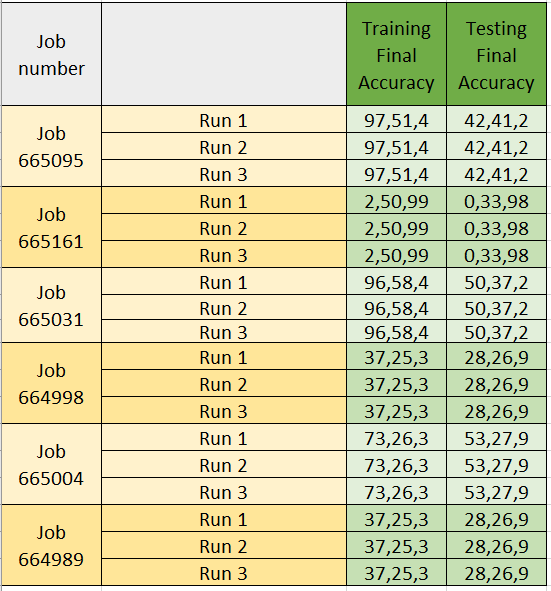Select training accuracy 73,26,3 for Run 2

coord(396,464)
